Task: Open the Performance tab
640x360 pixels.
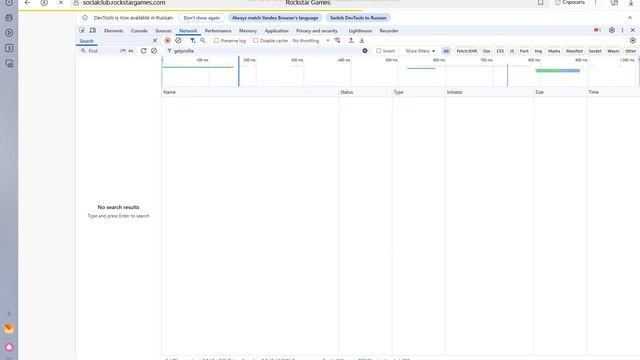Action: 218,31
